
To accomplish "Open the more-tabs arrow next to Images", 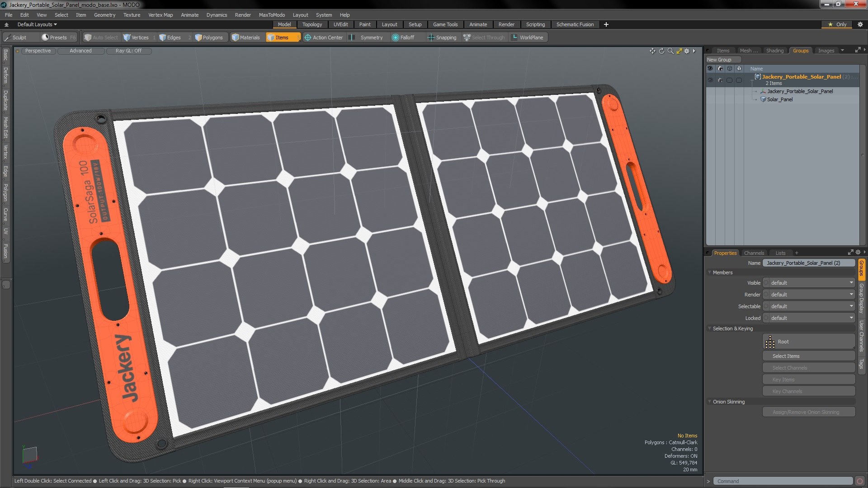I will (x=842, y=51).
